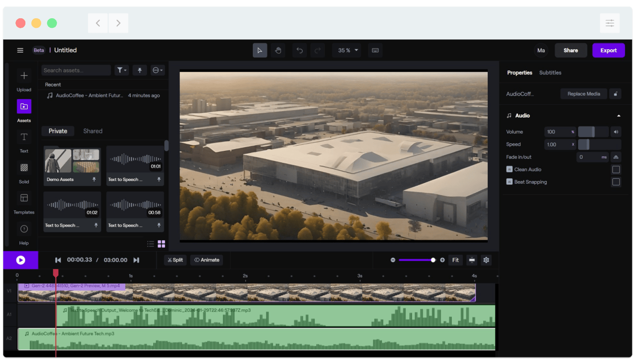
Task: Open the asset filter dropdown
Action: 122,70
